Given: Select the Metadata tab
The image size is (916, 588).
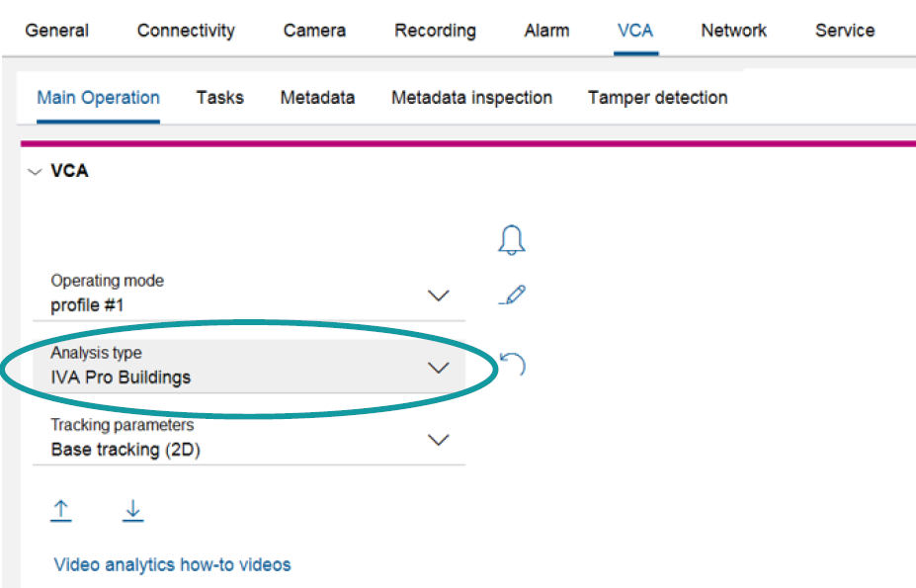Looking at the screenshot, I should coord(317,98).
